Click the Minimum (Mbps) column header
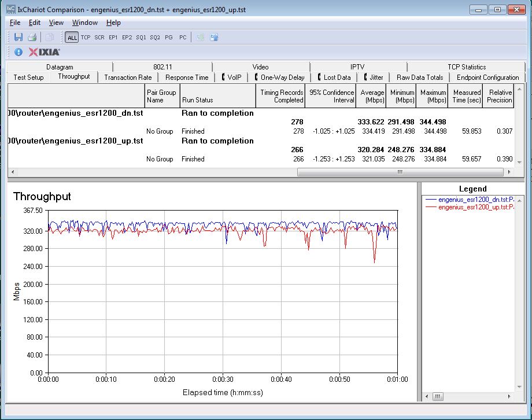 401,96
